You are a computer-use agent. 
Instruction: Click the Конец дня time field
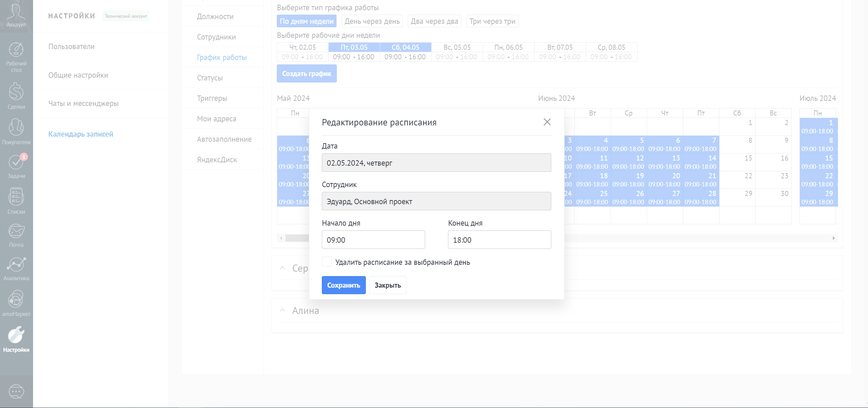tap(499, 240)
